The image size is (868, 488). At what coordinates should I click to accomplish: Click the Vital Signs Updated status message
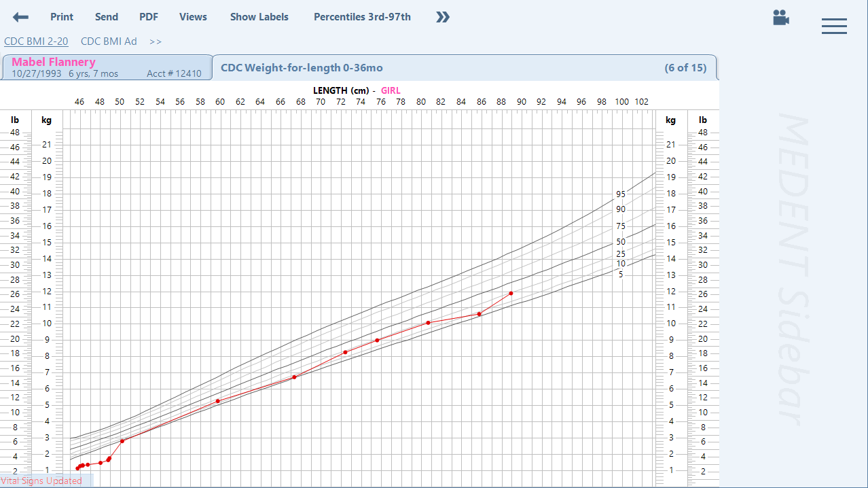pos(41,481)
